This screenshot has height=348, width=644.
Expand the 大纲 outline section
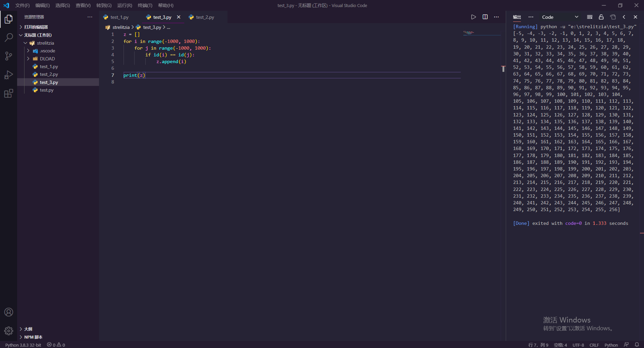58,329
